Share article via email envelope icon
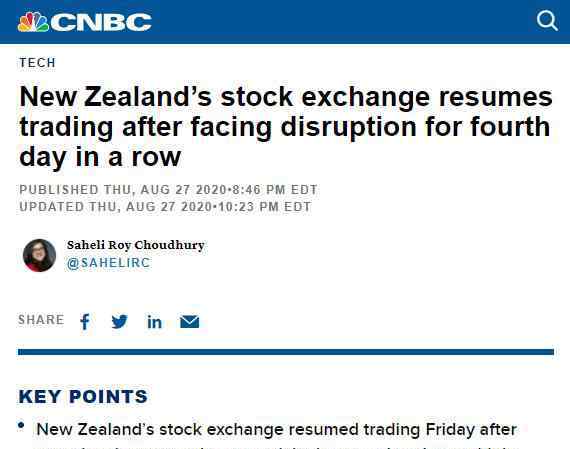This screenshot has height=449, width=570. 190,322
